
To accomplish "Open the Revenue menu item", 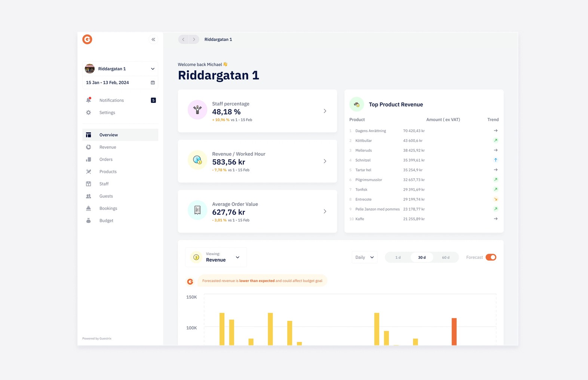I will point(120,147).
